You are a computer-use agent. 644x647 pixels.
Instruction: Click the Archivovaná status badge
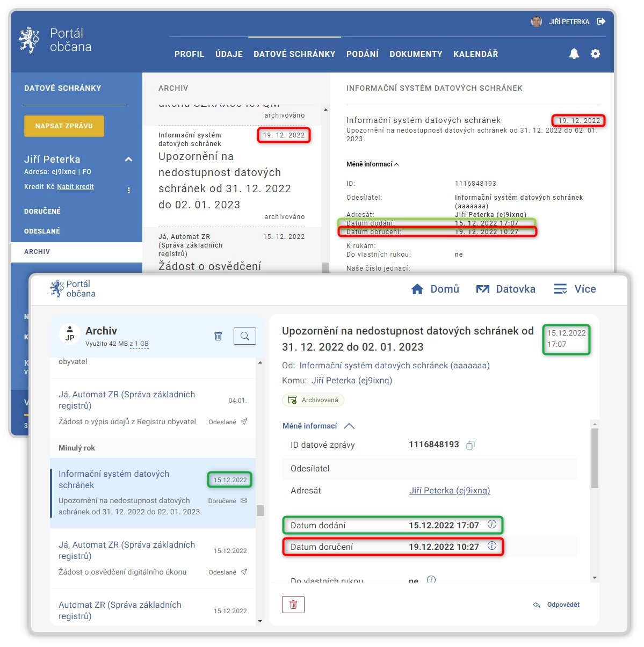[x=313, y=400]
